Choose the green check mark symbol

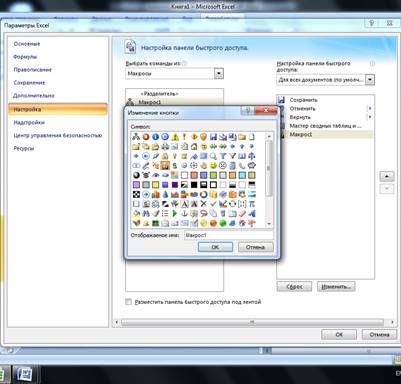[213, 204]
